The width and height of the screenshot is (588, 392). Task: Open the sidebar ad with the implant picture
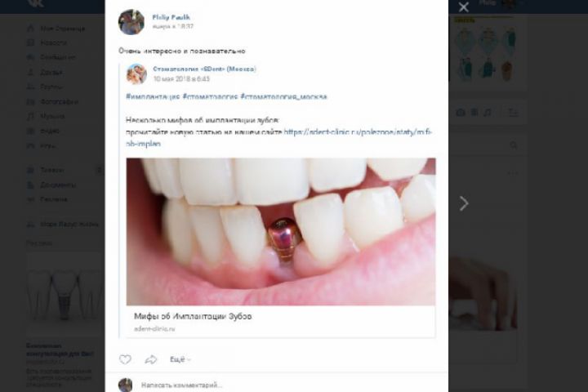pyautogui.click(x=65, y=292)
